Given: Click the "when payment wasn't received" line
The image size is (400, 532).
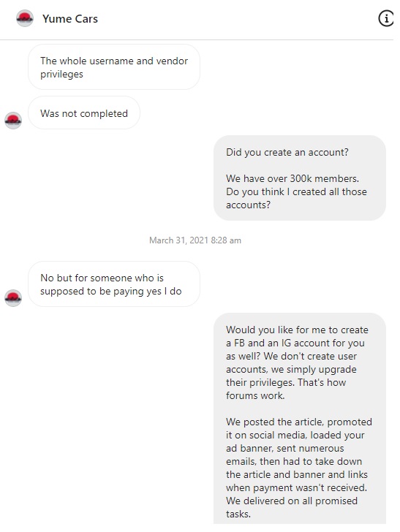Looking at the screenshot, I should click(x=296, y=488).
